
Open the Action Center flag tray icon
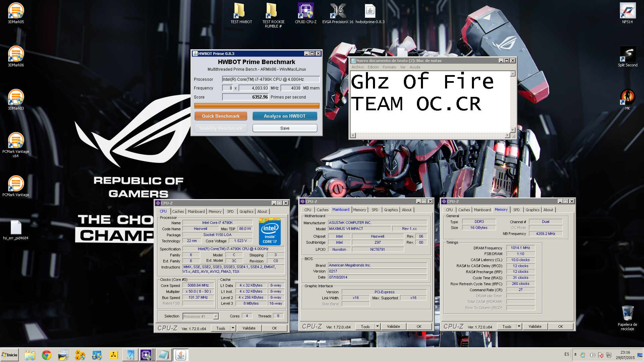pos(601,355)
